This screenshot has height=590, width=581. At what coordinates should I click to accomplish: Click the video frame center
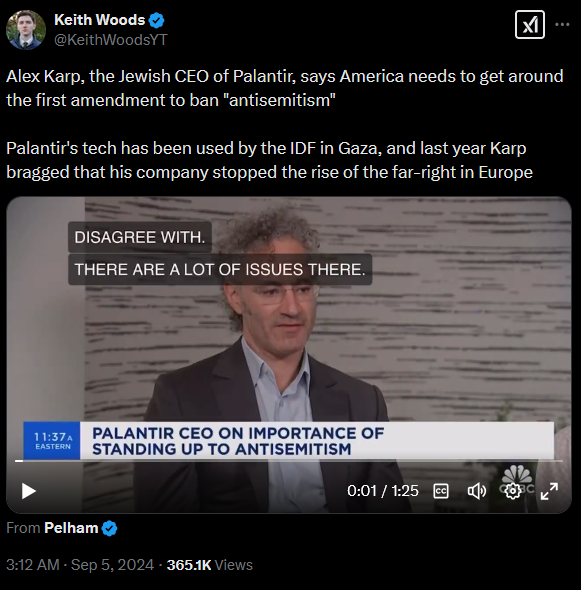coord(289,355)
